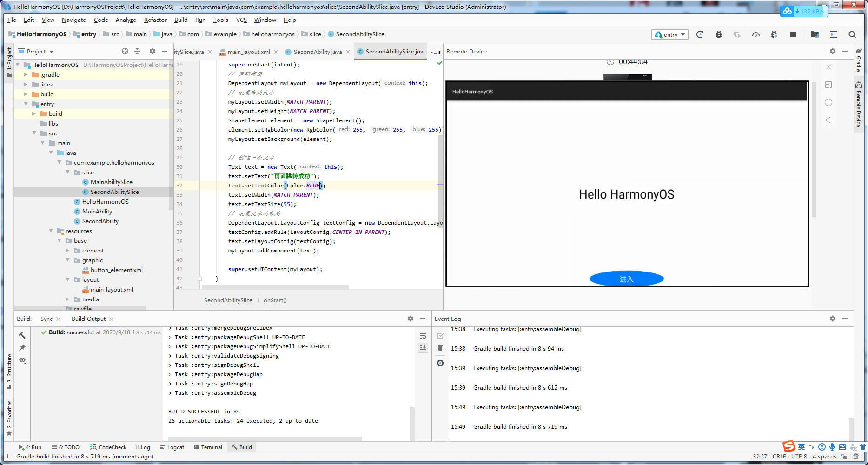This screenshot has height=465, width=868.
Task: Collapse all in Project panel
Action: (x=137, y=51)
